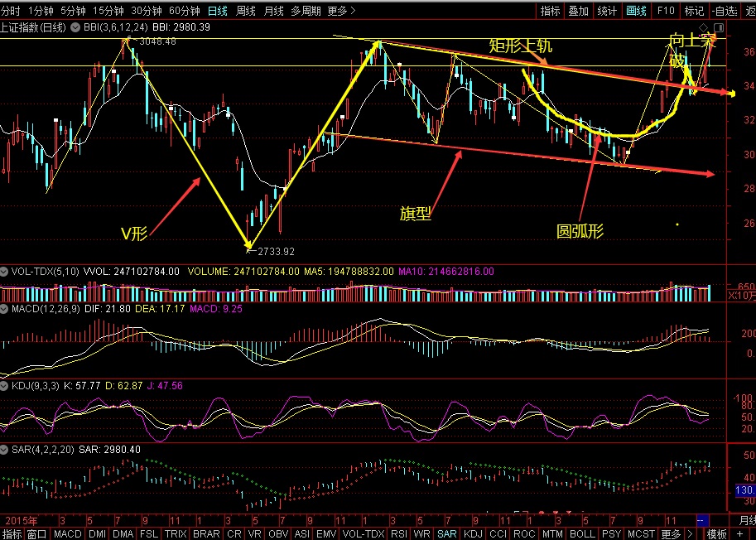Select the DMA indicator tab
Screen dimensions: 756x540
coord(123,533)
